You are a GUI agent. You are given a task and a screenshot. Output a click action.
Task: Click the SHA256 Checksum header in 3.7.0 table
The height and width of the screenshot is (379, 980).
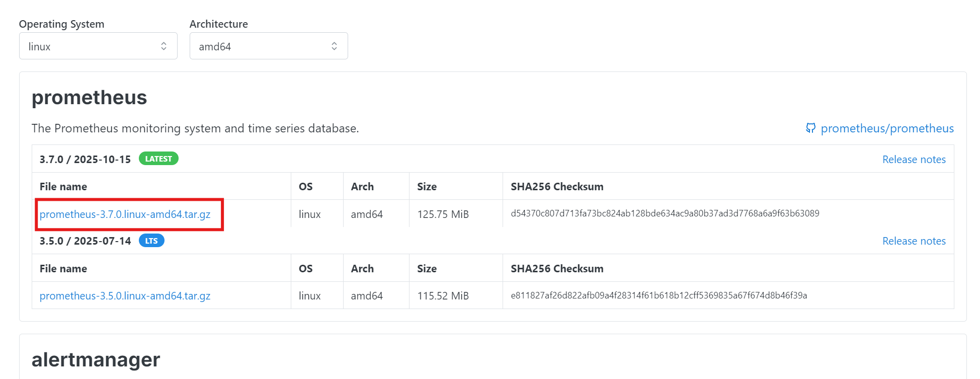pos(557,186)
